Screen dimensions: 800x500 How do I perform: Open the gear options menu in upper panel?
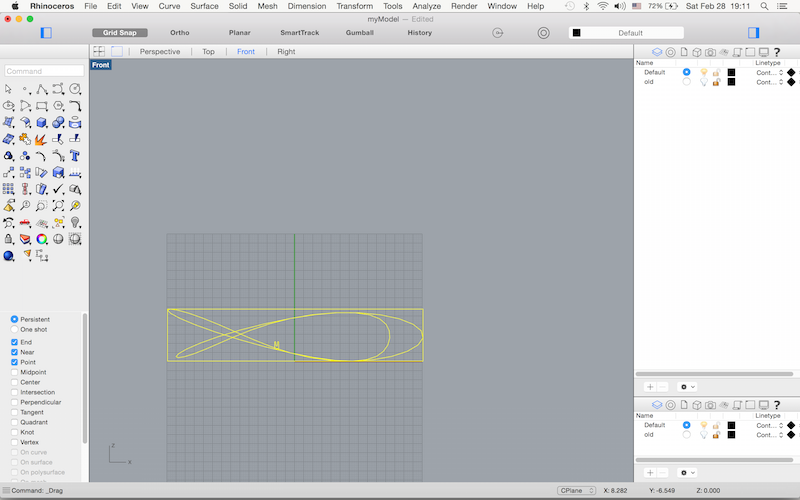tap(687, 387)
